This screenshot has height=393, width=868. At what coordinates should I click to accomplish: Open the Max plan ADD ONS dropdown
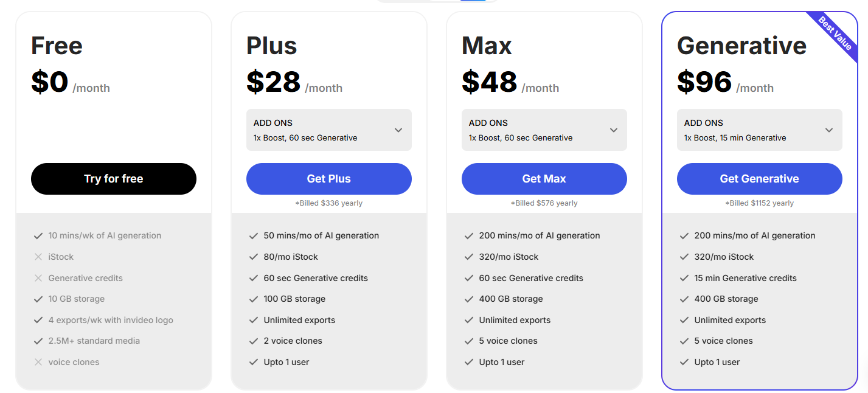614,130
